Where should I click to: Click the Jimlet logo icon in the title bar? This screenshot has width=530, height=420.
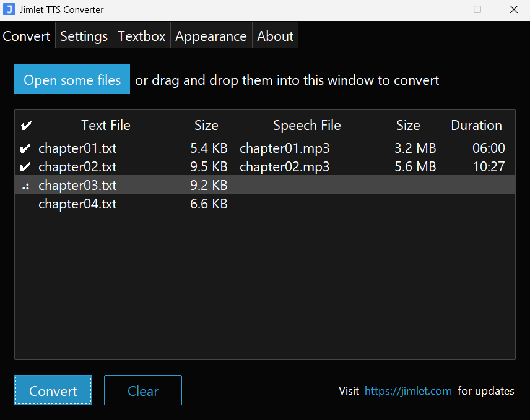(x=10, y=9)
